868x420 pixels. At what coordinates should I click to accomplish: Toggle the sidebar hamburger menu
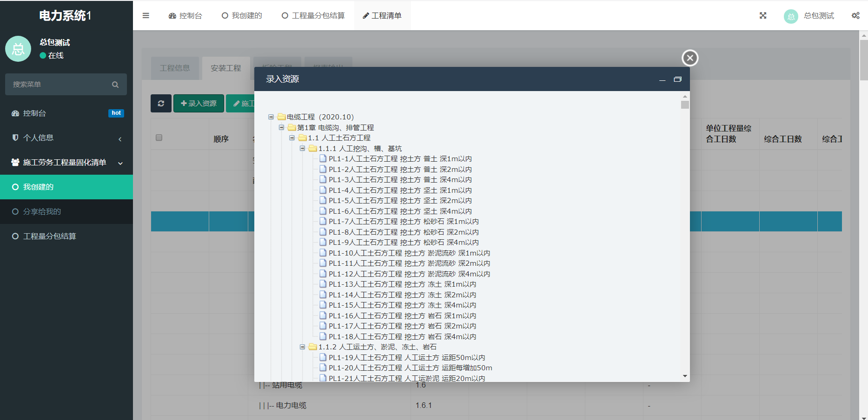point(146,15)
